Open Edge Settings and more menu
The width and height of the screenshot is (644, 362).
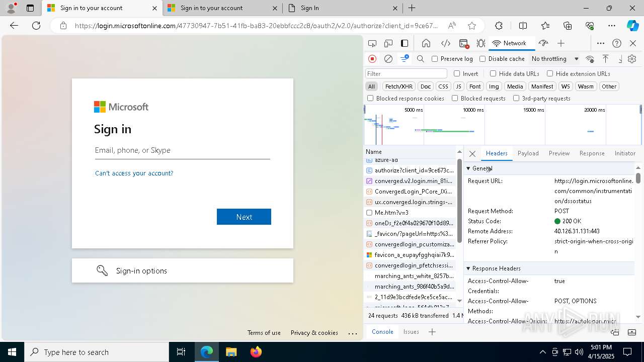611,26
